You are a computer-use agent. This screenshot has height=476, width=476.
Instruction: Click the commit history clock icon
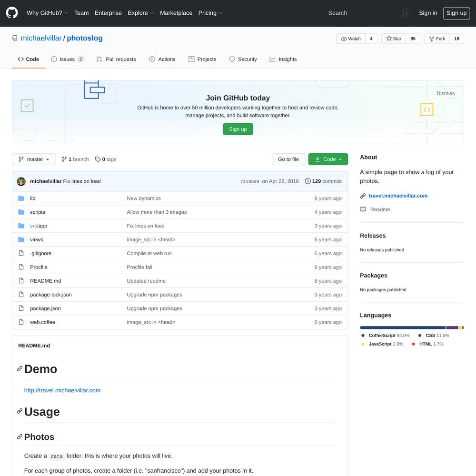tap(307, 181)
